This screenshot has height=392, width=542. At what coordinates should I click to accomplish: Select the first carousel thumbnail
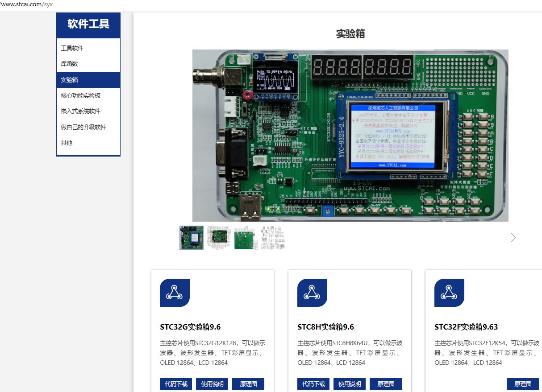coord(192,238)
